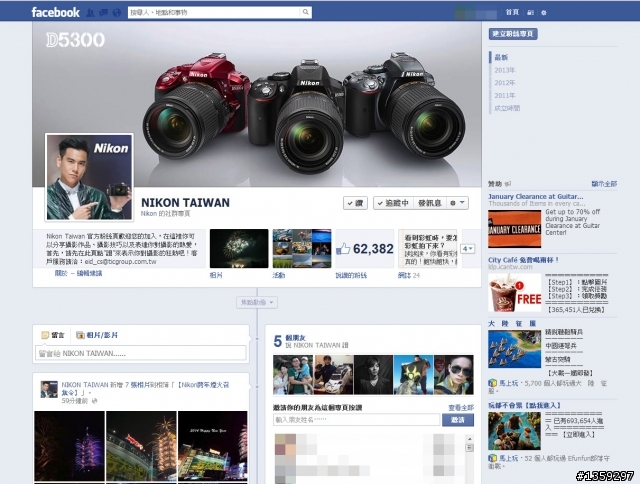Open the events collage thumbnail

[302, 249]
